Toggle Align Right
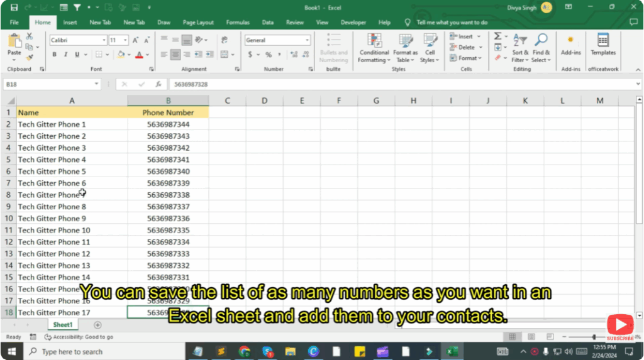 coord(187,54)
